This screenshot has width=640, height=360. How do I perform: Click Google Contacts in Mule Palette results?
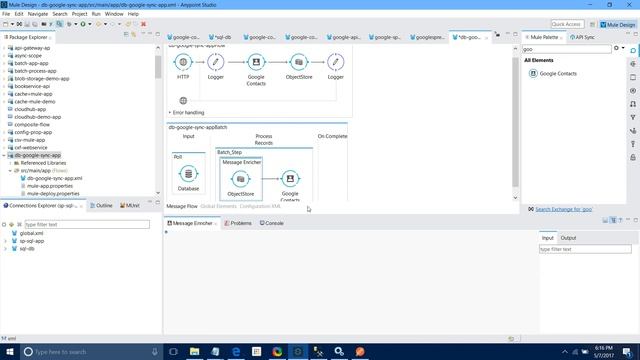[x=553, y=73]
